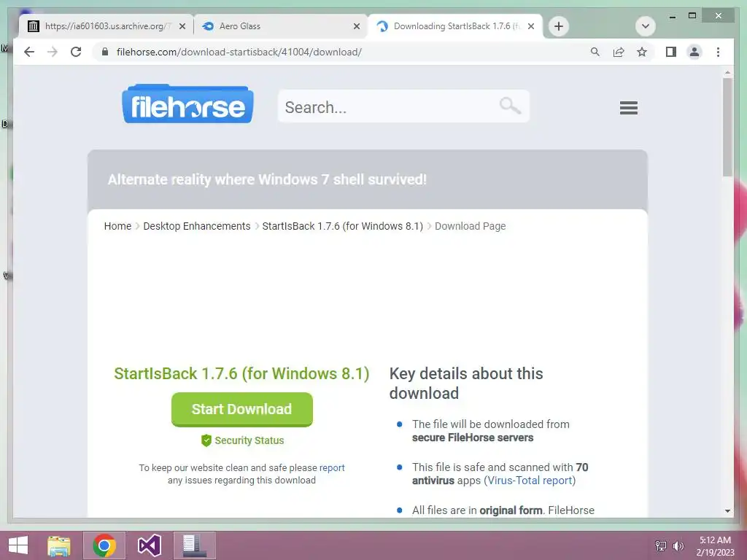Reload the FileHorse page
Screen dimensions: 747x560
(76, 52)
